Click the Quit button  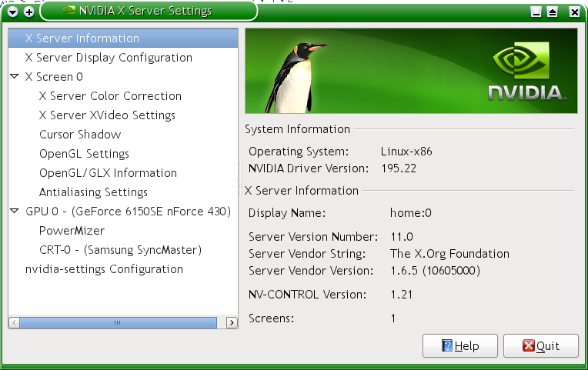click(x=541, y=345)
